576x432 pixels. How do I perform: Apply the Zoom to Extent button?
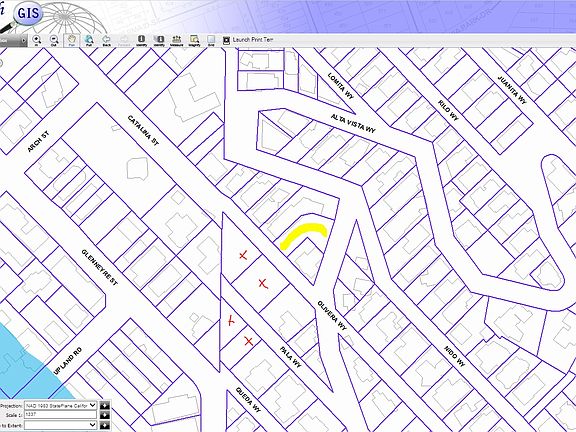pyautogui.click(x=105, y=425)
